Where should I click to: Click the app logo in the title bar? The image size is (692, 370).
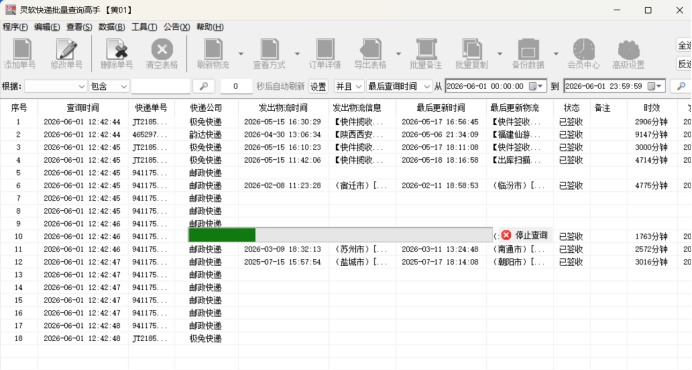[x=11, y=10]
